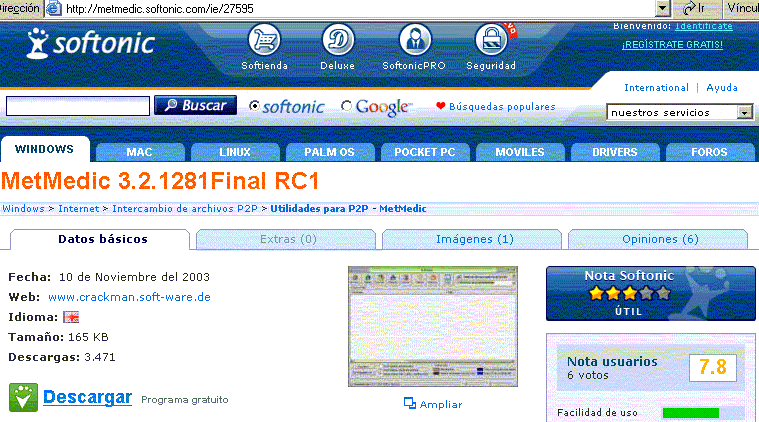Click the size value 165 KB
The image size is (759, 422).
tap(88, 337)
